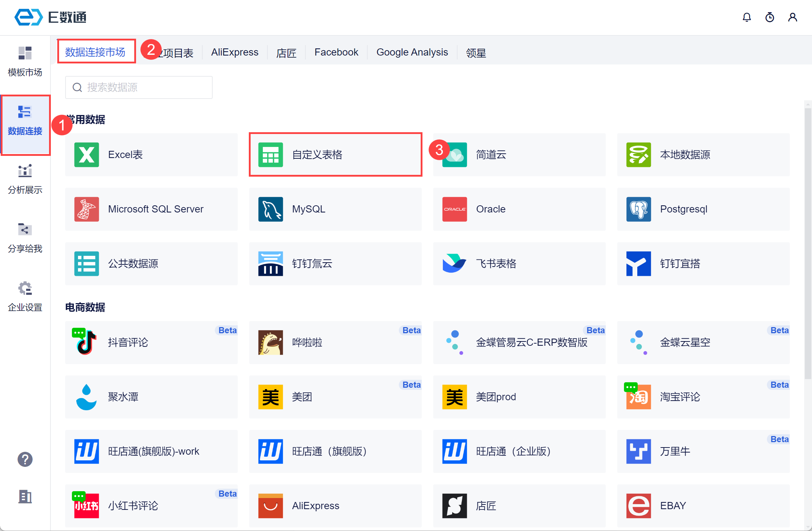
Task: Switch to the 数据连接市场 tab
Action: point(95,52)
